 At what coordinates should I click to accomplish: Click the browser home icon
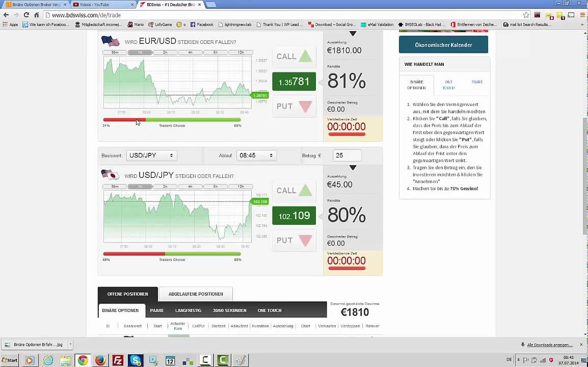tap(36, 15)
